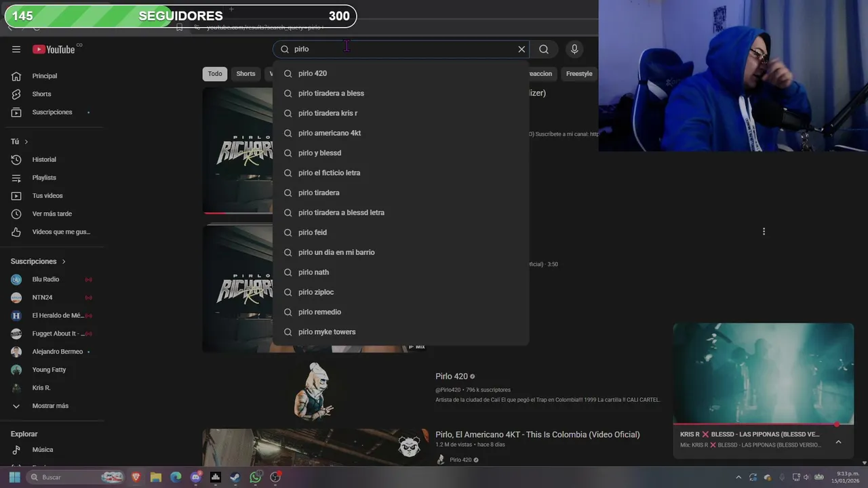This screenshot has height=488, width=868.
Task: Expand the Tú section chevron
Action: tap(26, 142)
